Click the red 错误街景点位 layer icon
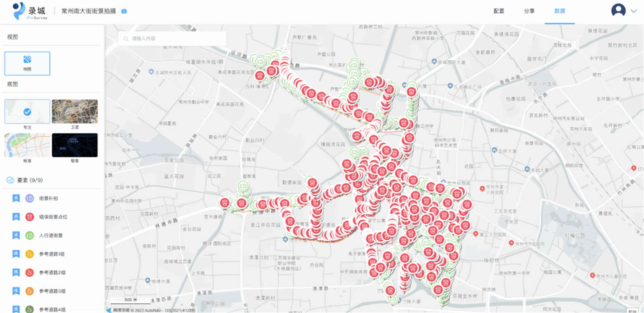644x313 pixels. pos(30,217)
